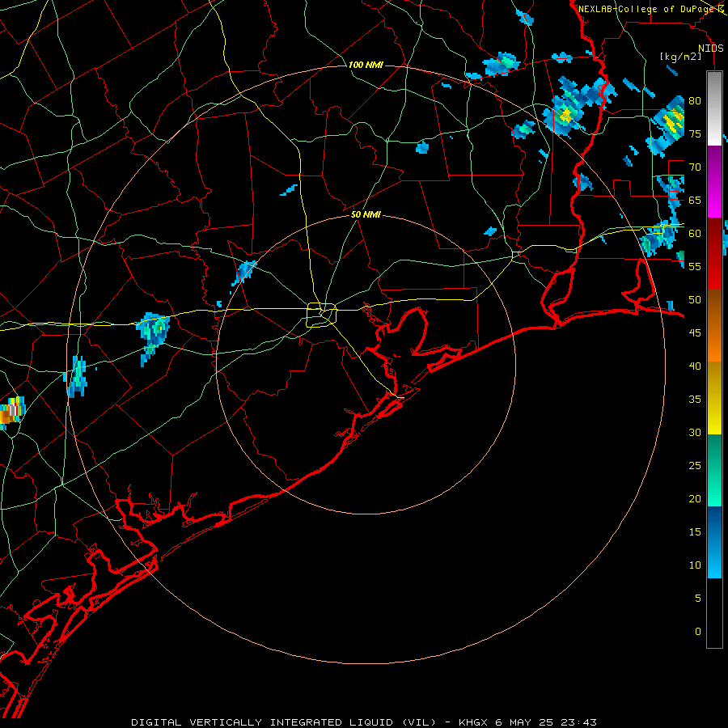728x728 pixels.
Task: Click the scale value 15
Action: [x=695, y=531]
